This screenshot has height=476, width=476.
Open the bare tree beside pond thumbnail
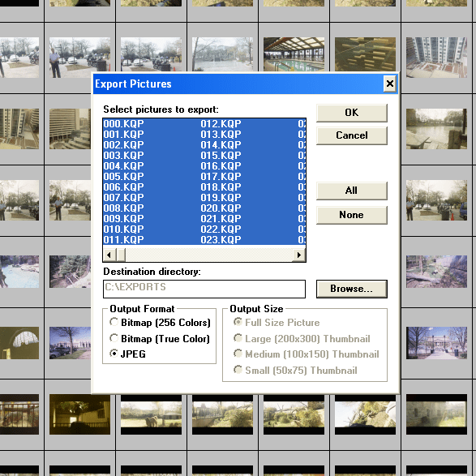222,54
